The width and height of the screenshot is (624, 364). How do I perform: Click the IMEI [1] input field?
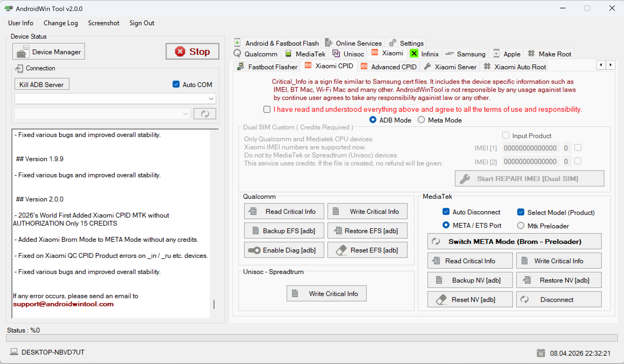pyautogui.click(x=530, y=148)
